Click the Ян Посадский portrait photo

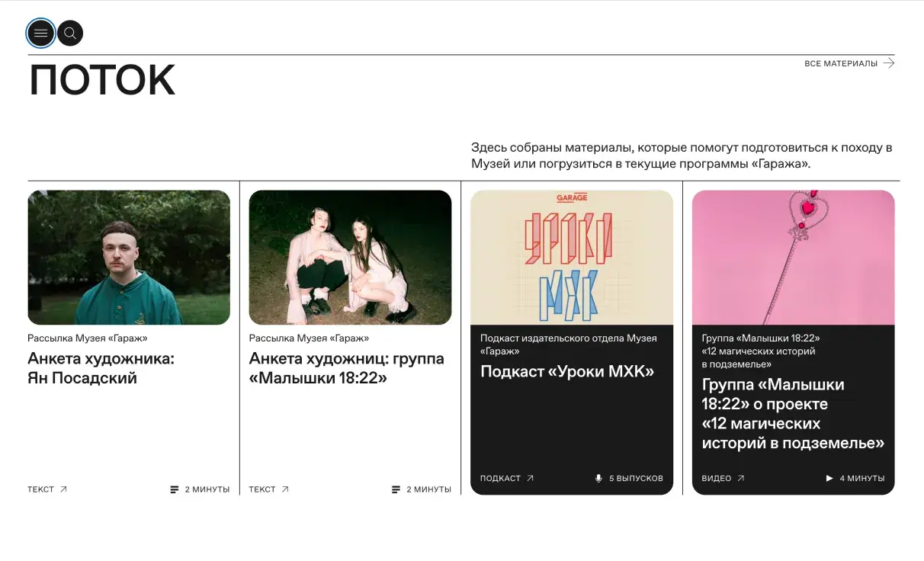point(129,258)
